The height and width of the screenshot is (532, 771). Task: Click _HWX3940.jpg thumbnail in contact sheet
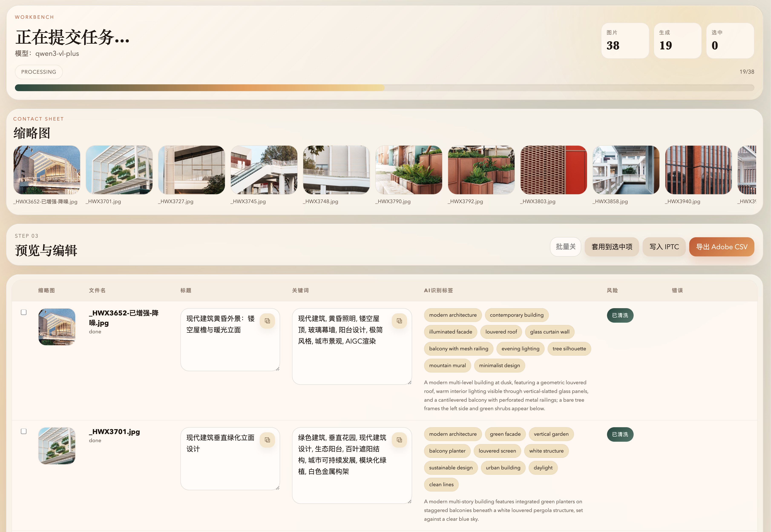698,170
